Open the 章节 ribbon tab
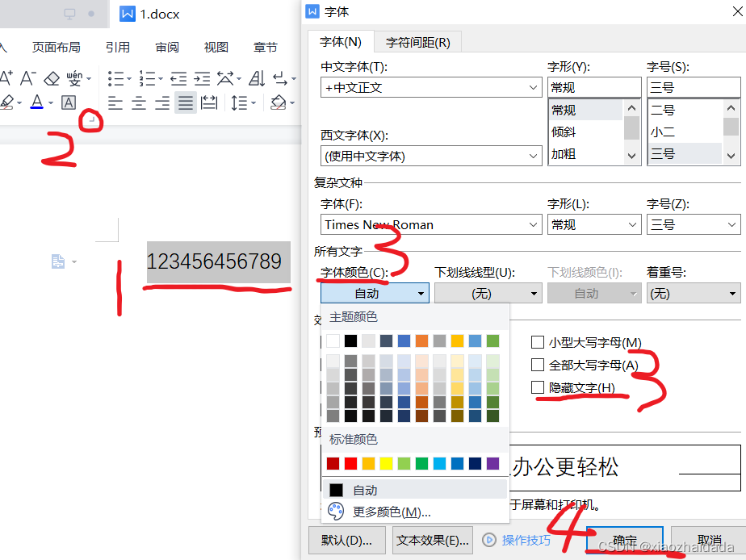This screenshot has width=746, height=560. [x=266, y=47]
